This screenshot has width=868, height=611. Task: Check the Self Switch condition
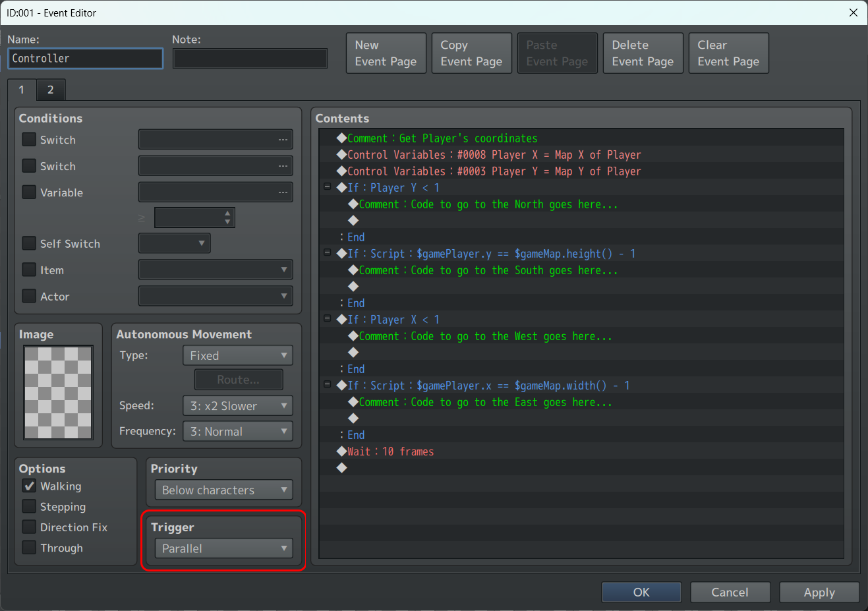30,244
